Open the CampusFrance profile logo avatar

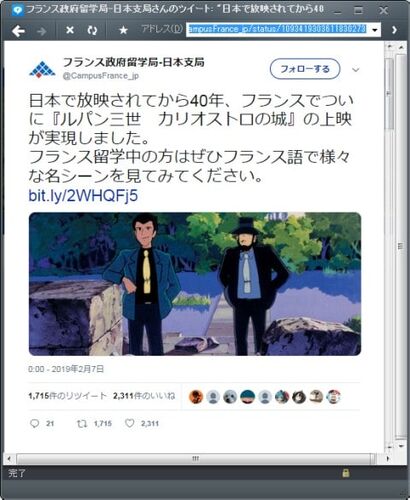pyautogui.click(x=42, y=69)
